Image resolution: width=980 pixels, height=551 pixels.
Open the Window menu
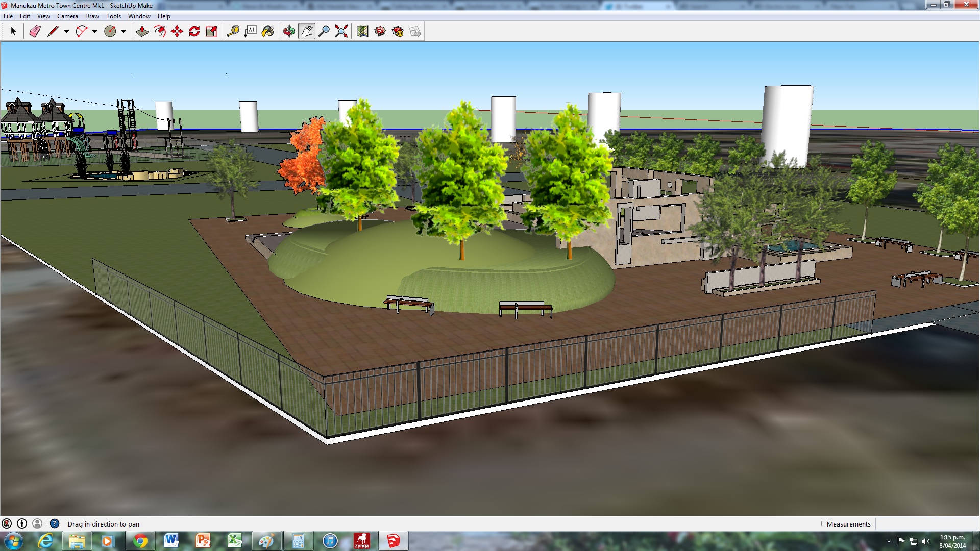coord(139,16)
